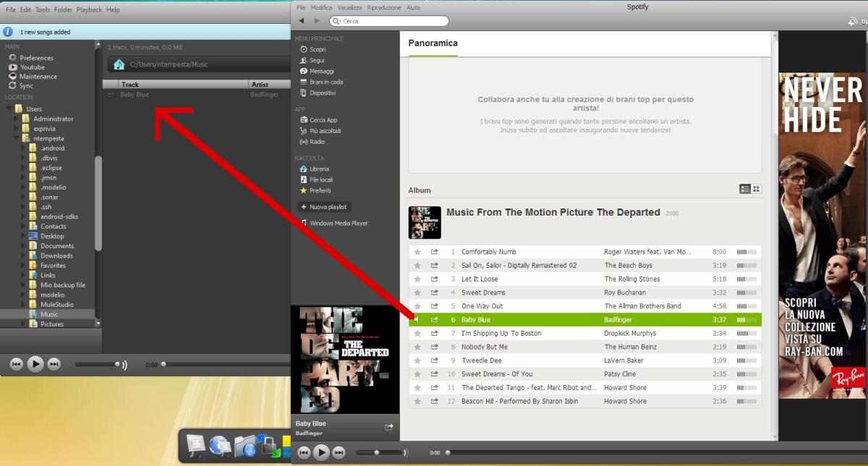Switch to the Panoramica tab
This screenshot has height=466, width=868.
pyautogui.click(x=432, y=43)
